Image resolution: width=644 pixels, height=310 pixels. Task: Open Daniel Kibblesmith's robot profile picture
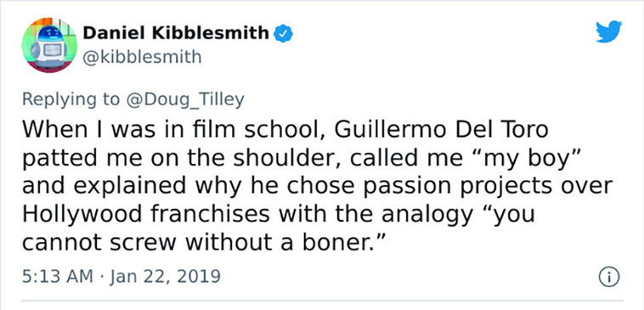tap(49, 45)
